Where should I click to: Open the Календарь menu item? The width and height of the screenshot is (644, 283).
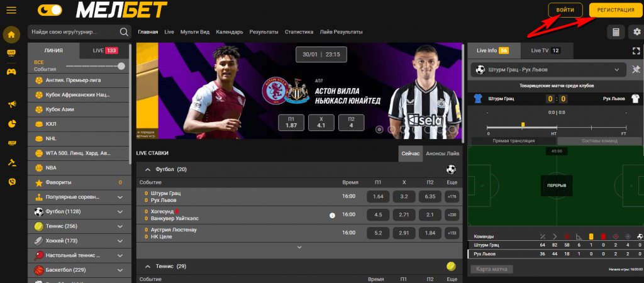click(x=230, y=32)
